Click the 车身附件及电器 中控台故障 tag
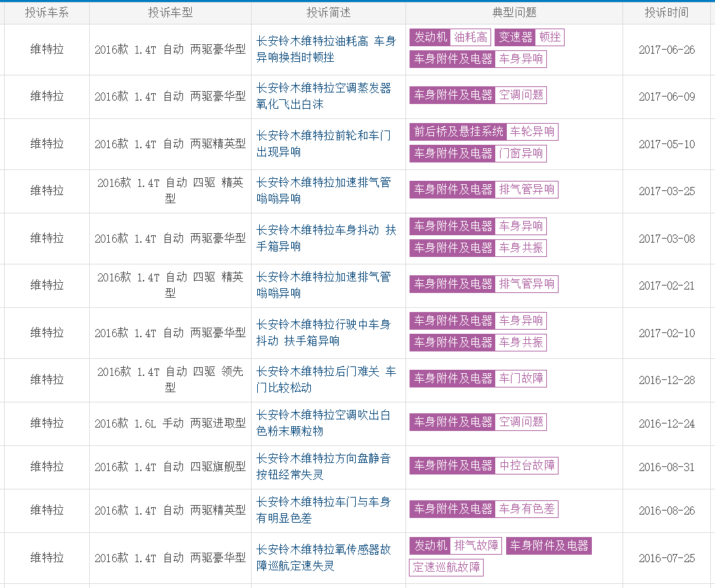This screenshot has width=715, height=588. (x=484, y=466)
